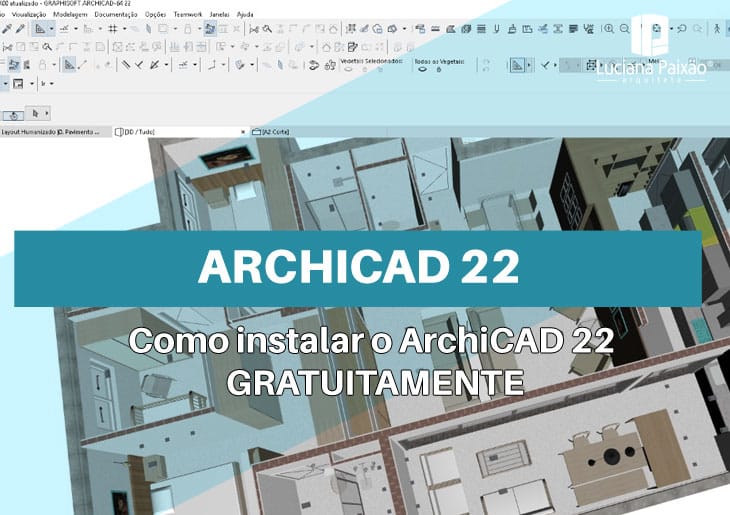Image resolution: width=730 pixels, height=515 pixels.
Task: Close the 3D / Tudo tab
Action: point(243,132)
